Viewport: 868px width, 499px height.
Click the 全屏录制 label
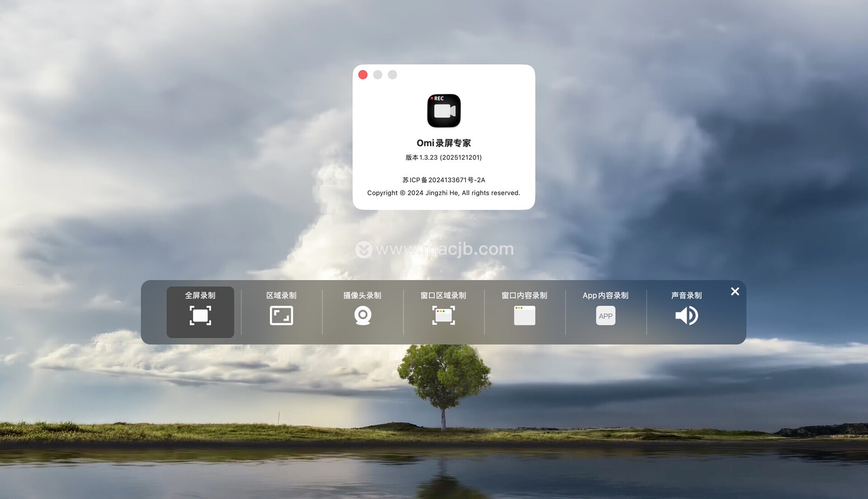tap(200, 295)
